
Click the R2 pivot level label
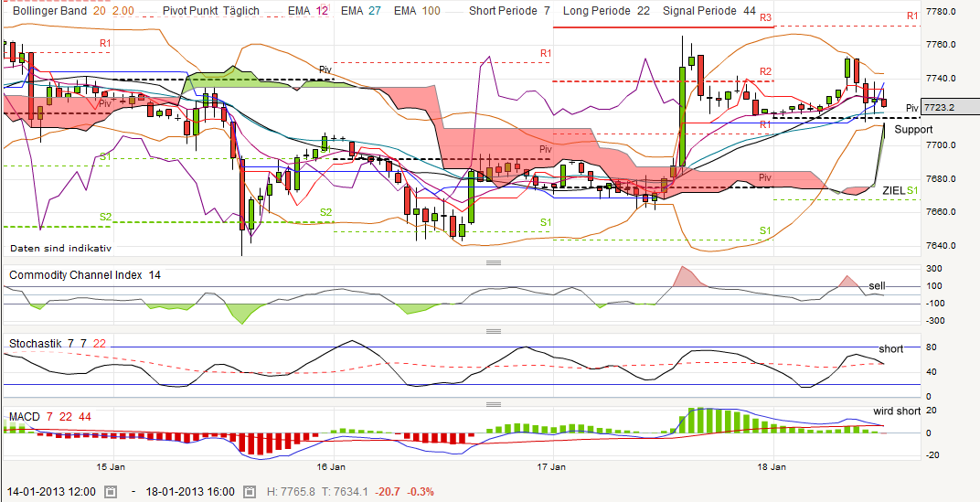(x=766, y=71)
